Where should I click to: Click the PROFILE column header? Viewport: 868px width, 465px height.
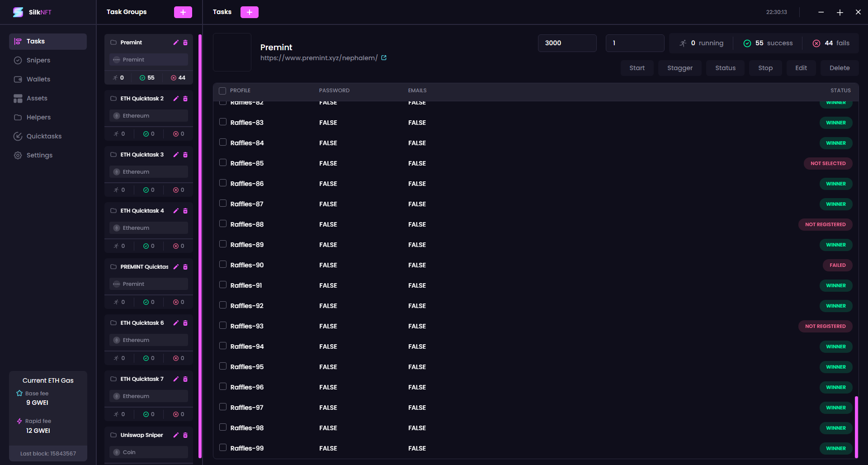tap(240, 90)
